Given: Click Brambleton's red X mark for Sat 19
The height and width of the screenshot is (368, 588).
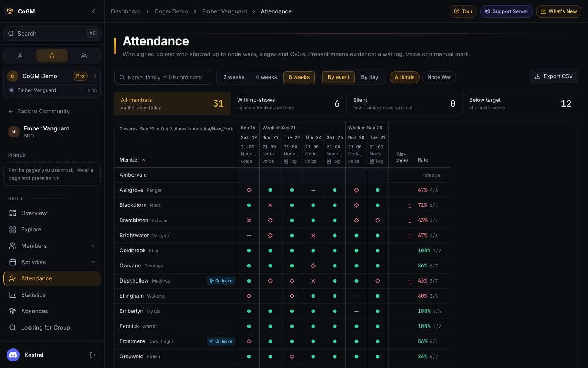Looking at the screenshot, I should [x=249, y=220].
